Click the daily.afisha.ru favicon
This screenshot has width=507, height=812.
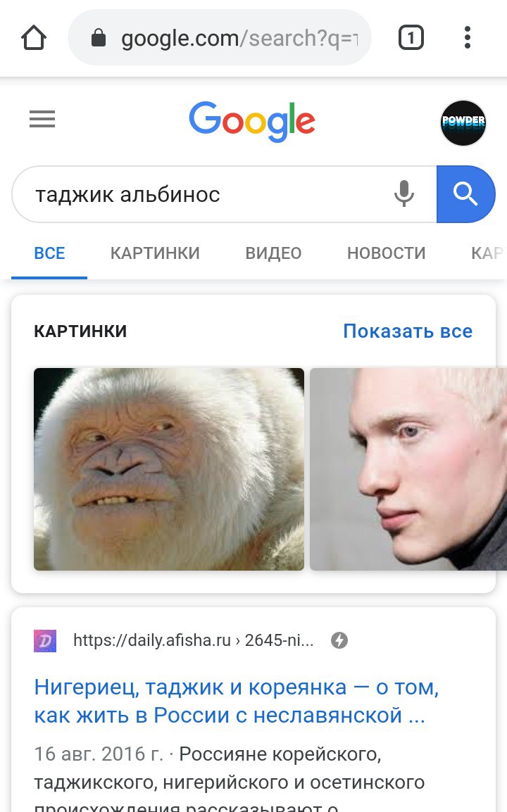tap(45, 640)
